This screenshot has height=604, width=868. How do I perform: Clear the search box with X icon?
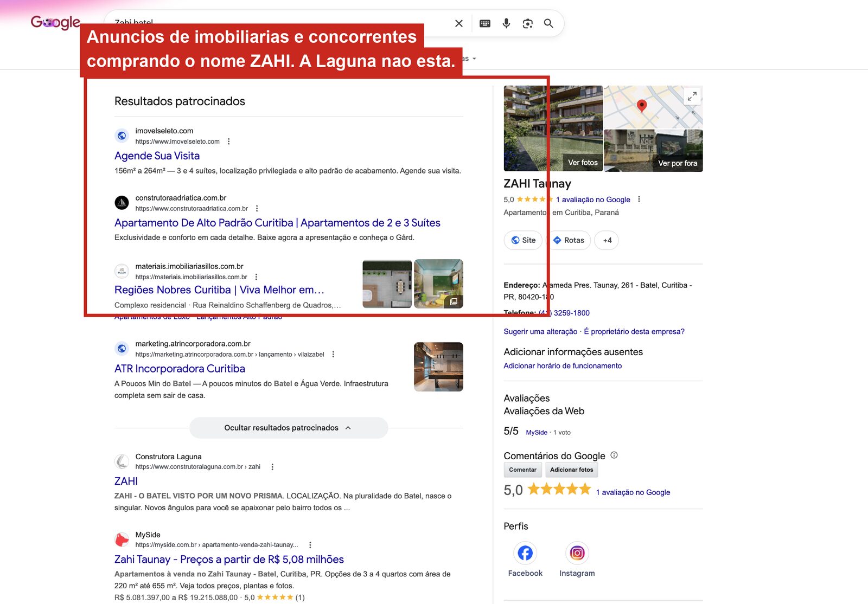tap(459, 23)
